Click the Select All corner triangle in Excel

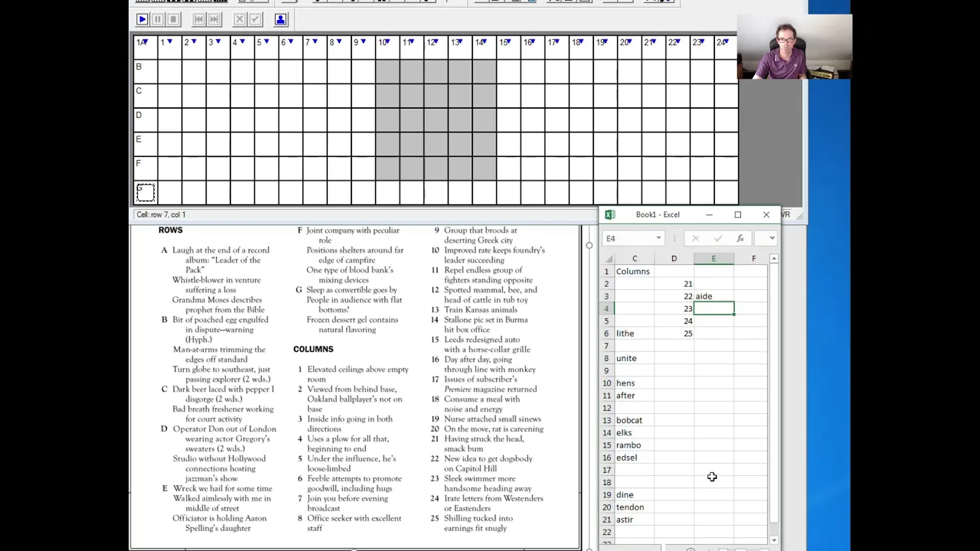(609, 259)
